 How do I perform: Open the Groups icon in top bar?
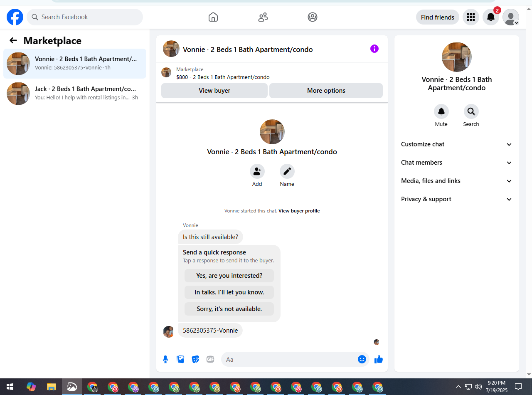pos(313,17)
